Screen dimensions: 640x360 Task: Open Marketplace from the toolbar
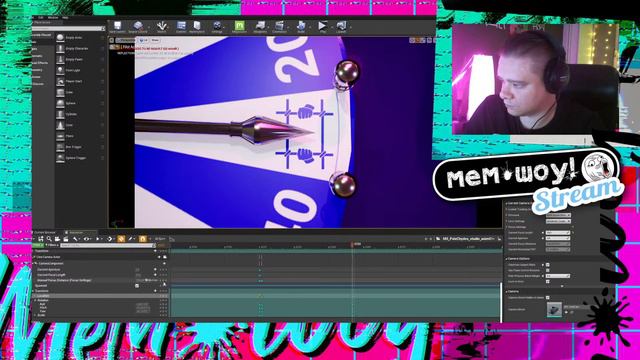(x=197, y=27)
